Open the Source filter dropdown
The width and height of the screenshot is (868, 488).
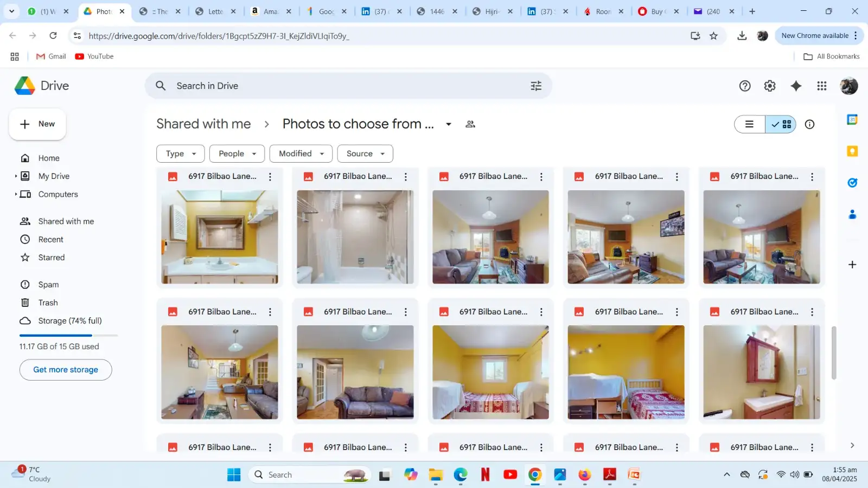tap(365, 153)
